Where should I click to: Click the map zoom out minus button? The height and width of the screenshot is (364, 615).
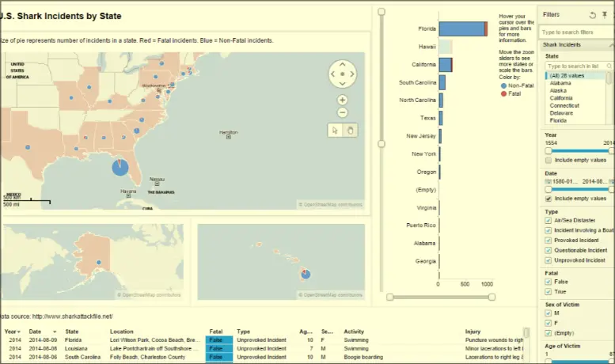click(342, 112)
